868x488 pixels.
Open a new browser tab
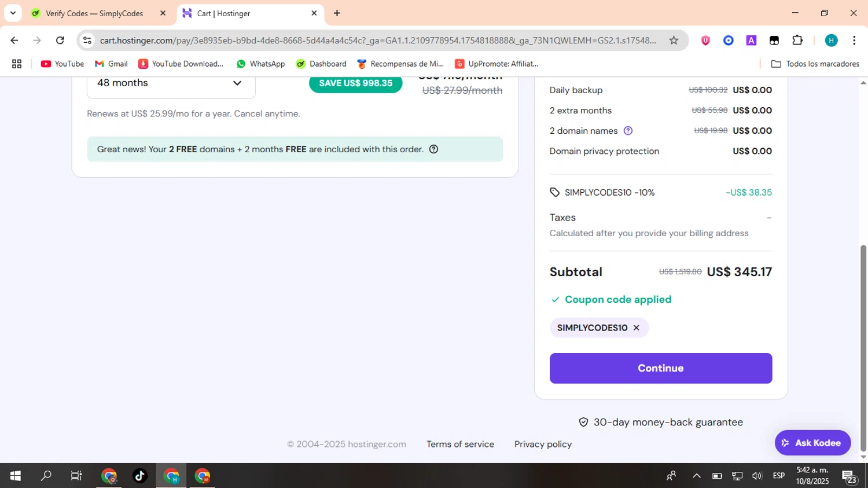tap(337, 13)
